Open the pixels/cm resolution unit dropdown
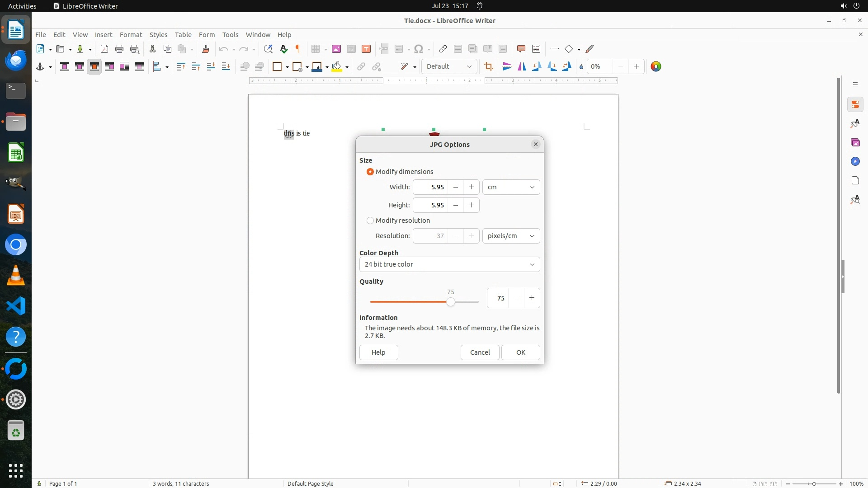Image resolution: width=868 pixels, height=488 pixels. pos(511,236)
